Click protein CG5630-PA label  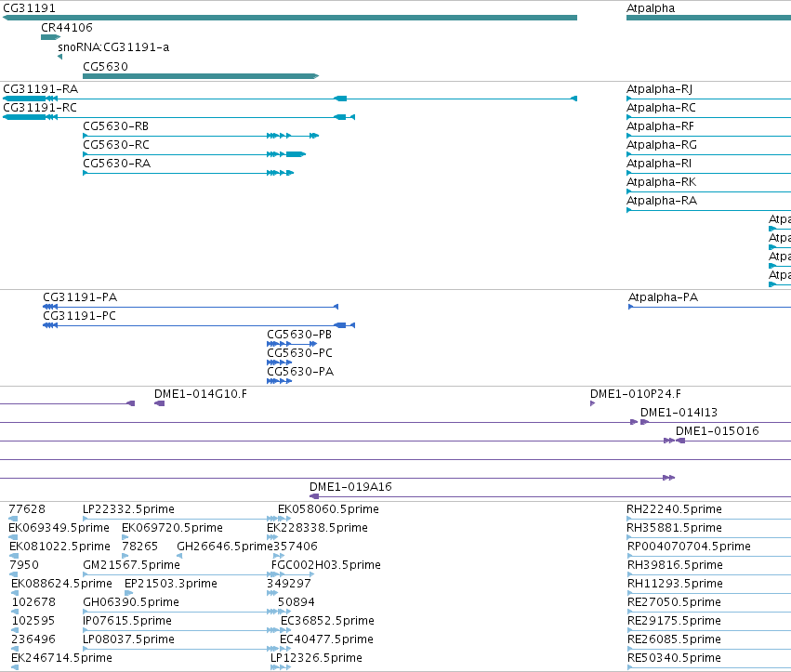[x=300, y=372]
